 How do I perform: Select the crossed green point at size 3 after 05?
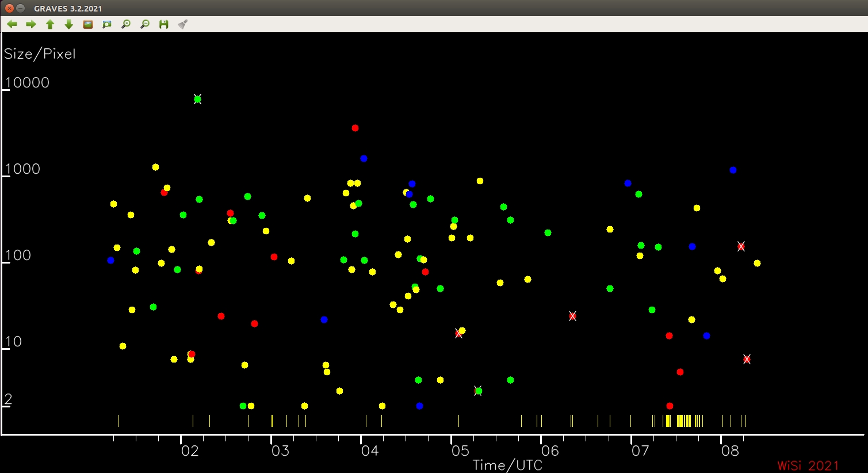tap(478, 391)
